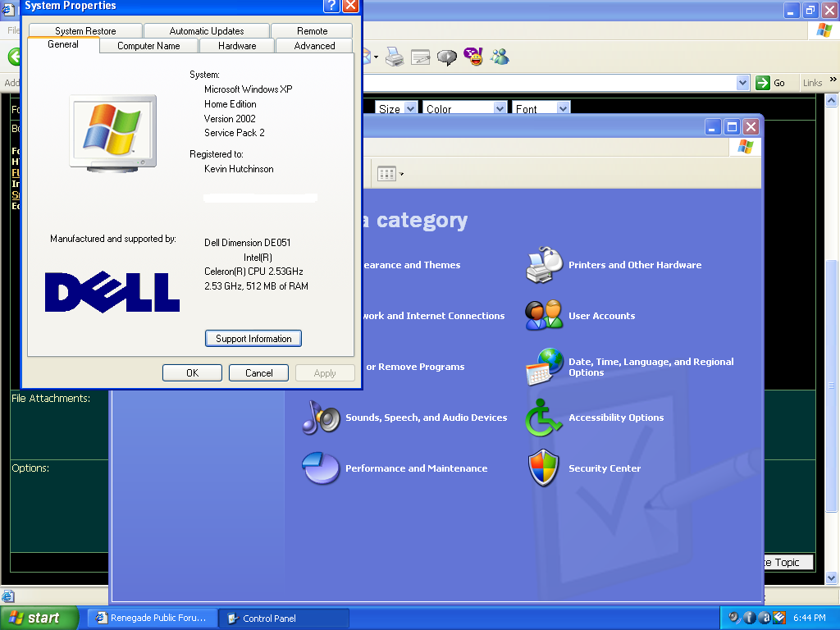Switch to the Hardware tab

point(237,46)
